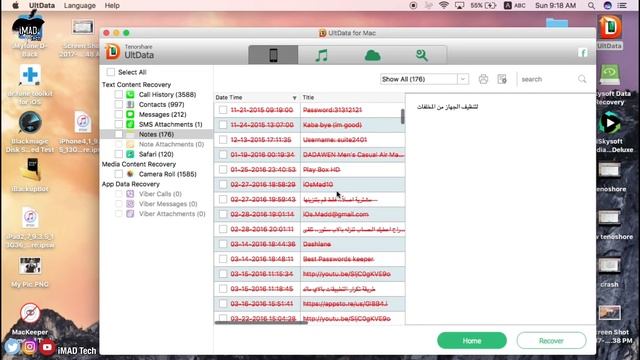Screen dimensions: 640x360
Task: Toggle the Select All checkbox
Action: pos(111,72)
